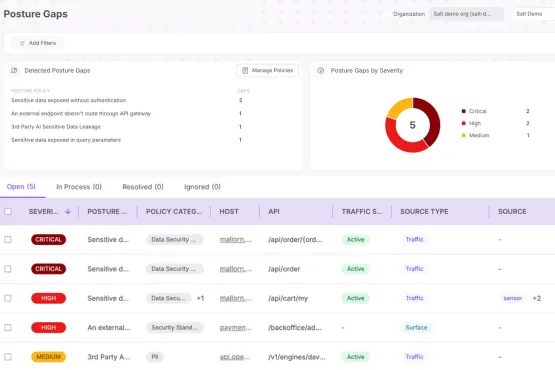Click the Policy Category column header
This screenshot has height=370, width=555.
[174, 211]
